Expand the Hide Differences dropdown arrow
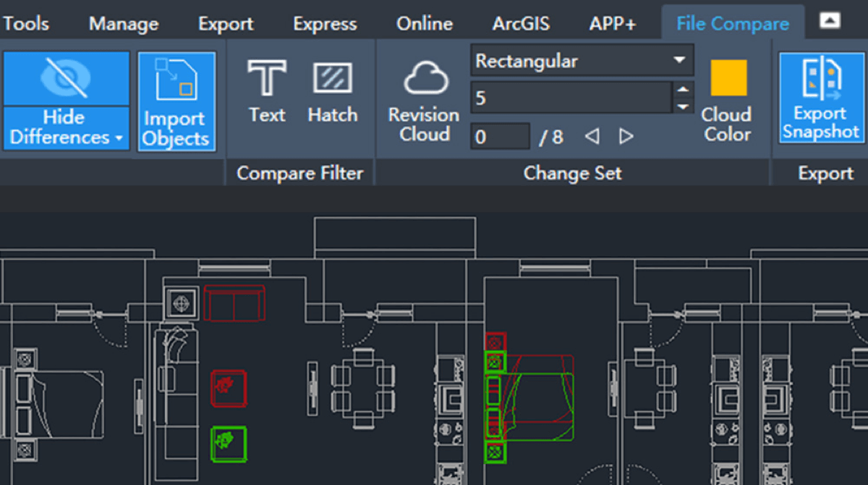 (118, 138)
